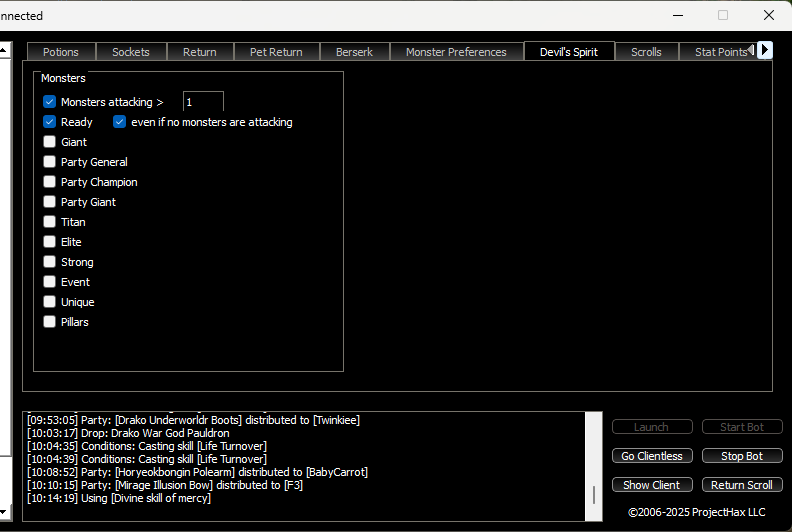Open the Scrolls tab
This screenshot has height=532, width=792.
click(646, 52)
